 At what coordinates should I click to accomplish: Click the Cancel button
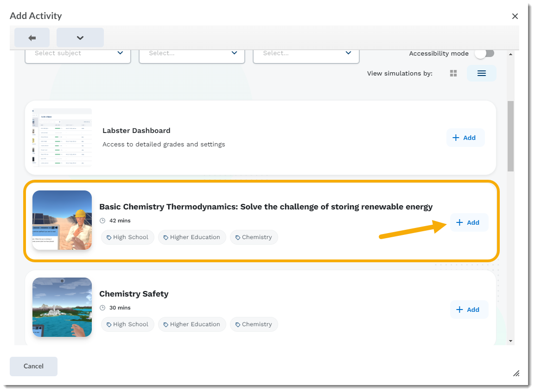(x=33, y=366)
